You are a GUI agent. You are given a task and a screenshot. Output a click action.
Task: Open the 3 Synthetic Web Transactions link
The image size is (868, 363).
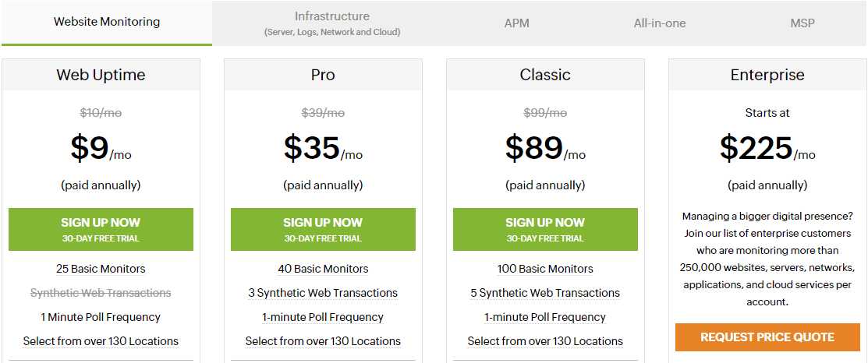pyautogui.click(x=323, y=293)
